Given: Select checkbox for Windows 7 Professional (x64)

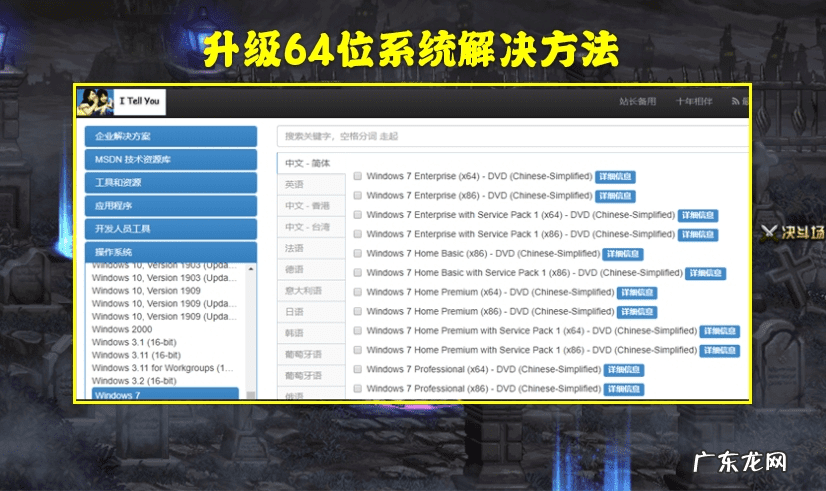Looking at the screenshot, I should coord(357,370).
